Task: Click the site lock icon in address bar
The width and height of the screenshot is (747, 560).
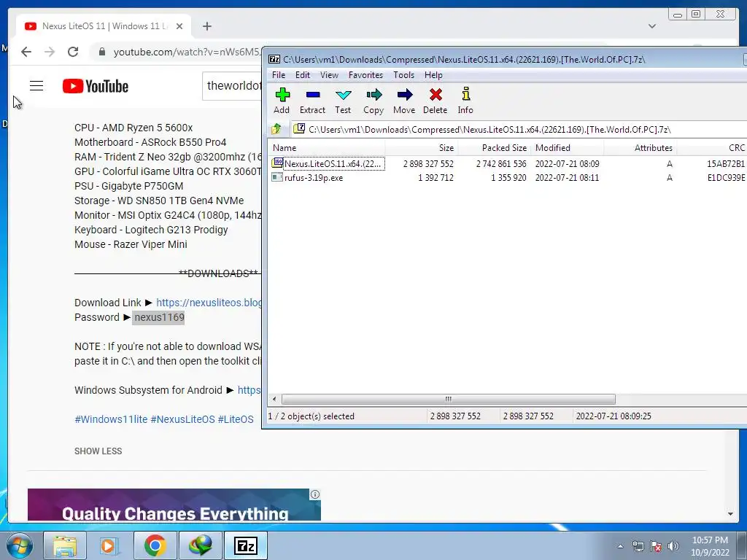Action: pos(101,52)
